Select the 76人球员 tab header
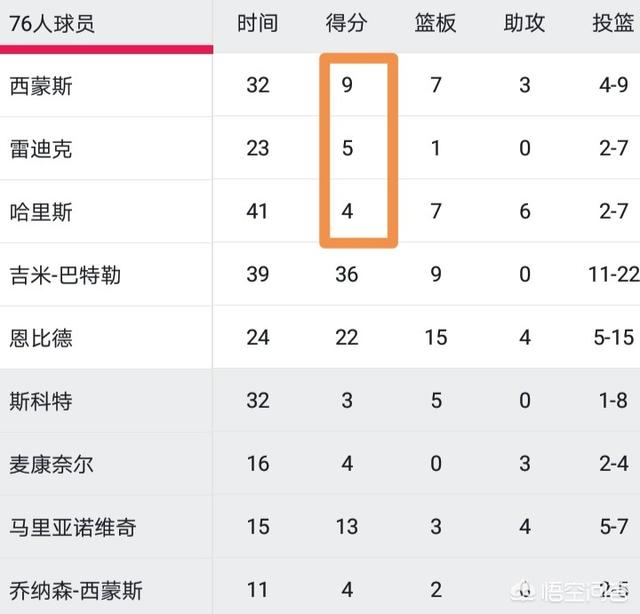 point(52,24)
